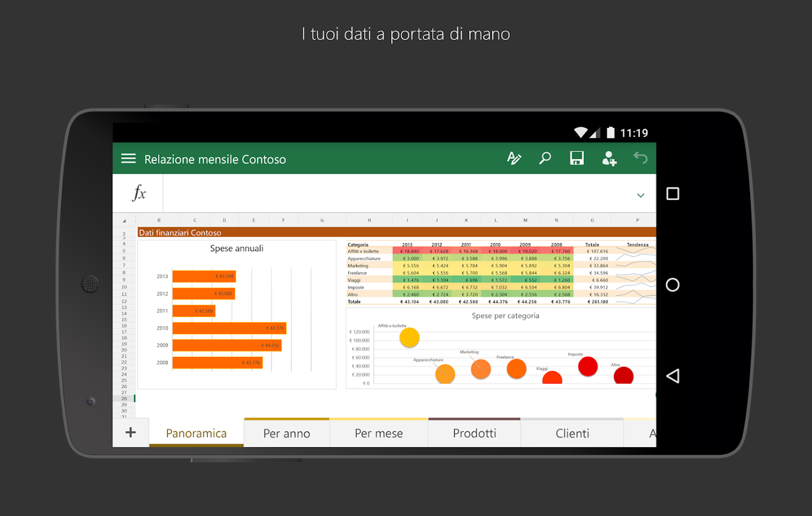The width and height of the screenshot is (812, 516).
Task: Open the hamburger navigation menu
Action: 128,159
